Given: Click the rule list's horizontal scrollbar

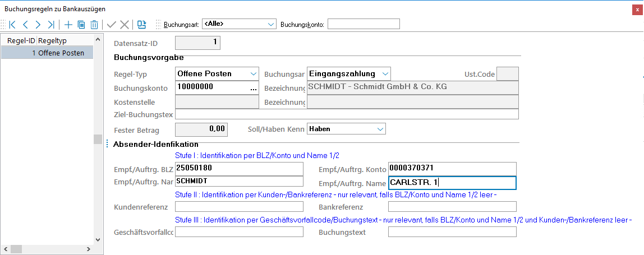Looking at the screenshot, I should [50, 249].
